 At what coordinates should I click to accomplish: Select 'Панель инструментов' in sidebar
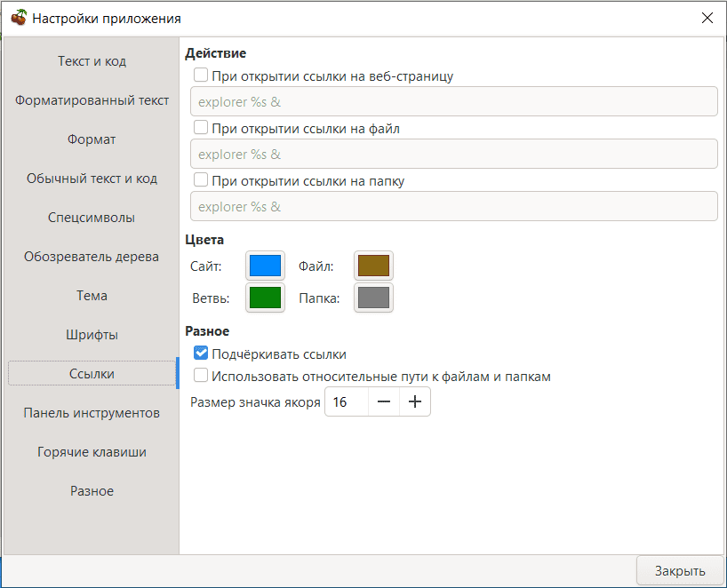(x=92, y=413)
